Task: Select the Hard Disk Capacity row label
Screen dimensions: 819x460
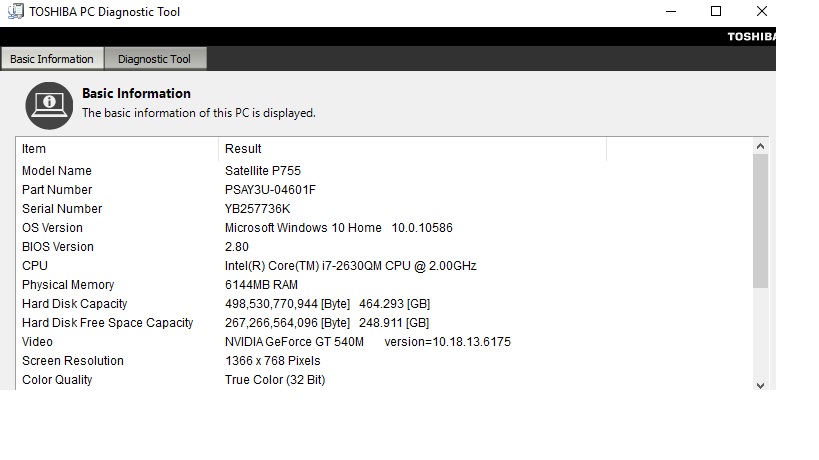Action: point(75,304)
